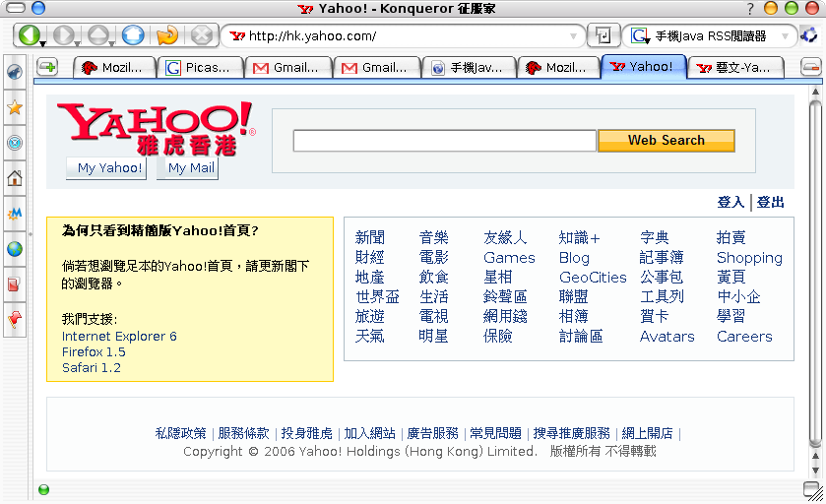This screenshot has width=826, height=504.
Task: Reload the page with orange arrow
Action: [x=167, y=35]
